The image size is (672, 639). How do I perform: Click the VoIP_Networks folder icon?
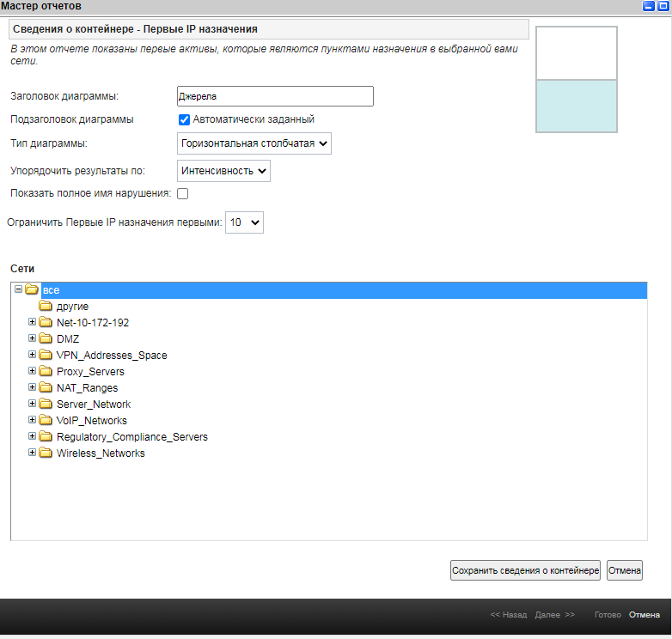tap(46, 420)
